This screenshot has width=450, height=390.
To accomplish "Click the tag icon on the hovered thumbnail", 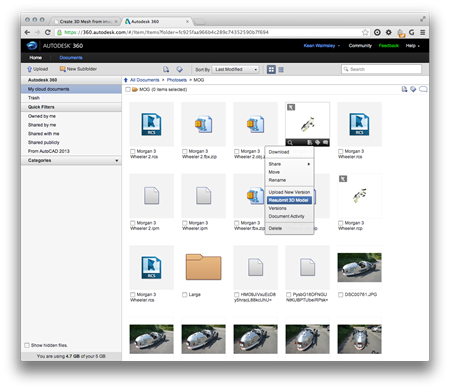I will (318, 143).
